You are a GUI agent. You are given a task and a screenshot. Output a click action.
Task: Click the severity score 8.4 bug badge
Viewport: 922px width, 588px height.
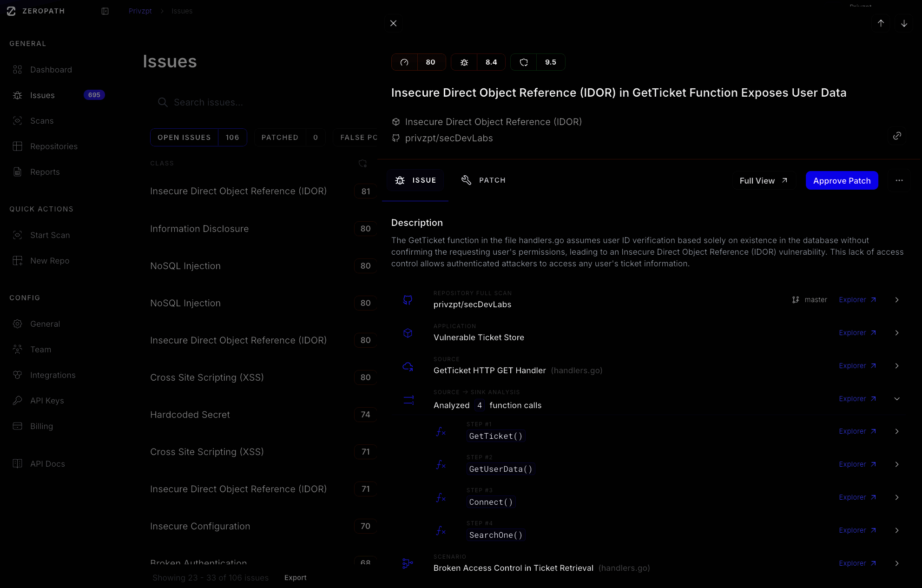coord(478,62)
